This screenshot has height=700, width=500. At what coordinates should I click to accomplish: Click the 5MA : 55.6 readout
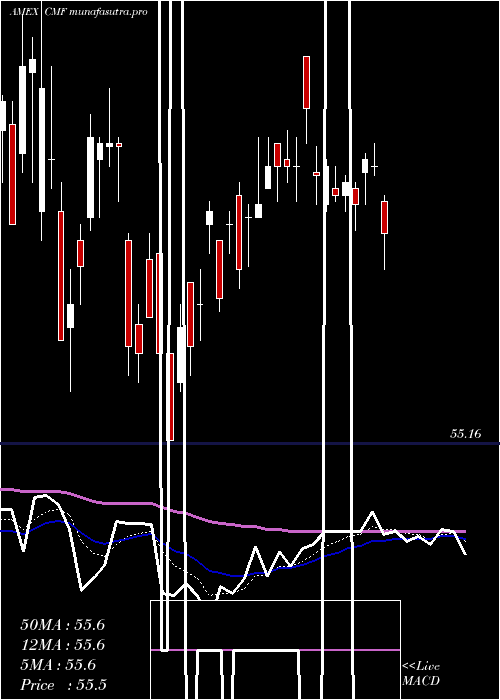pos(58,665)
